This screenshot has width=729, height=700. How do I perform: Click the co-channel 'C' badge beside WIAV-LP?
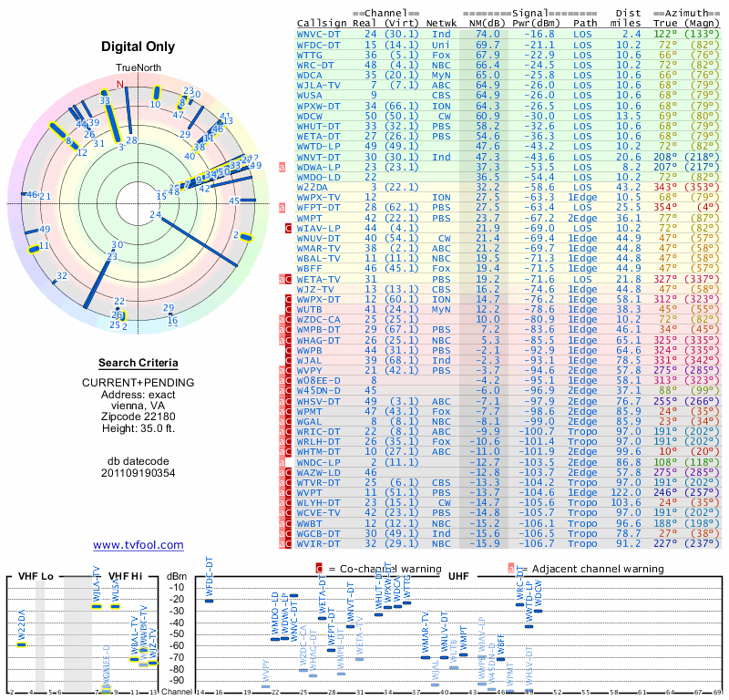tap(288, 229)
